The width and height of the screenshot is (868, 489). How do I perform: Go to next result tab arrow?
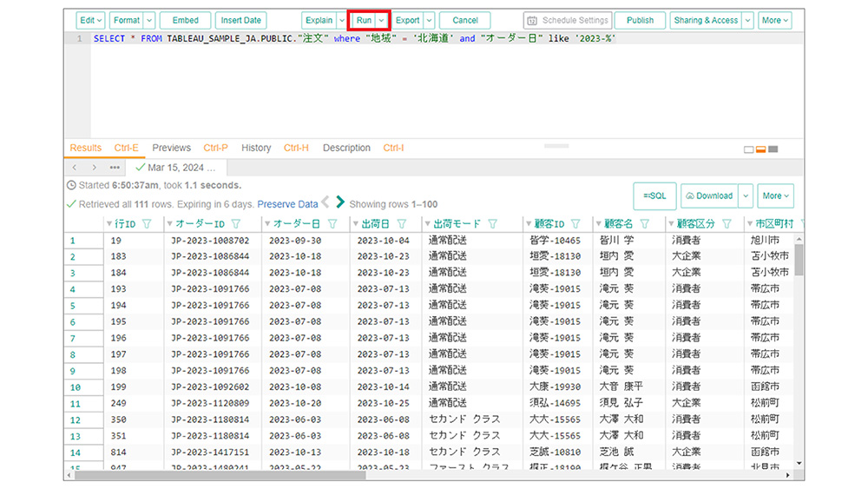pyautogui.click(x=94, y=168)
